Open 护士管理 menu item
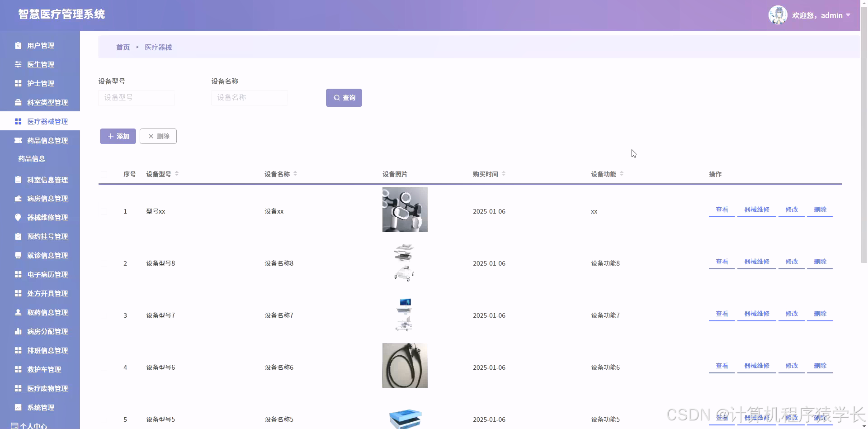868x429 pixels. click(40, 83)
